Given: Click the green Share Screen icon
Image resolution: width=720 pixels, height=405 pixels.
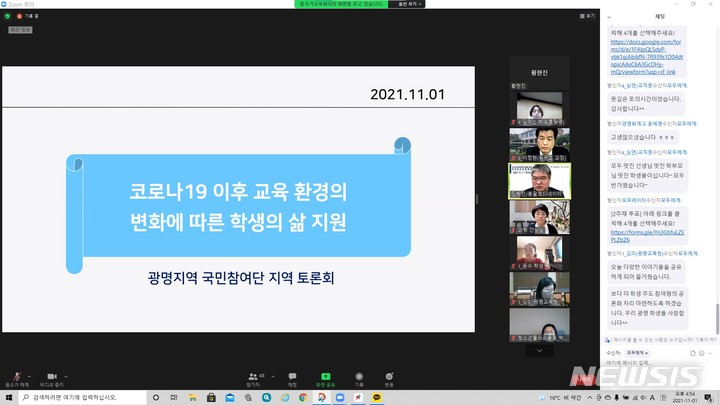Looking at the screenshot, I should tap(326, 379).
